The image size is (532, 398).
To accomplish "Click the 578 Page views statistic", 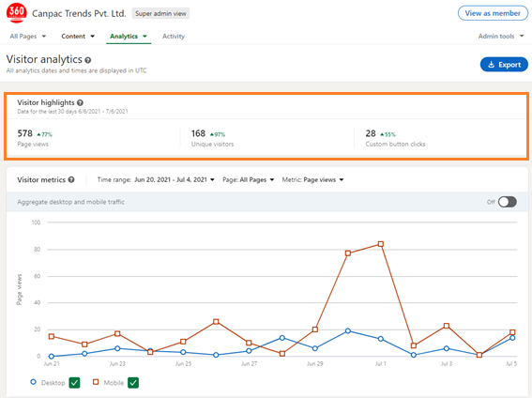I will [35, 138].
